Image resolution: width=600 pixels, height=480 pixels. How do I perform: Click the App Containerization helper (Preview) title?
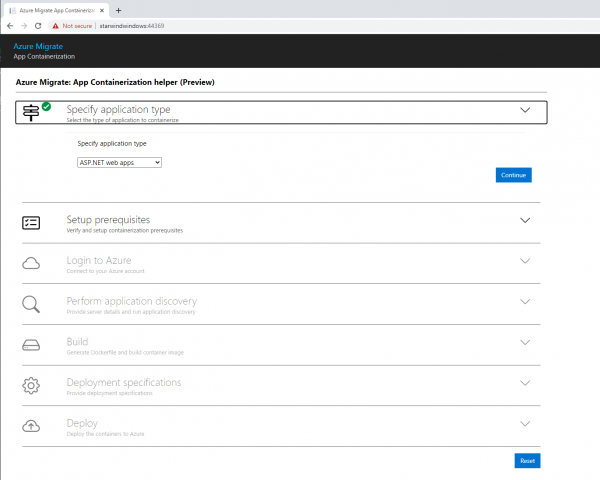pyautogui.click(x=115, y=82)
